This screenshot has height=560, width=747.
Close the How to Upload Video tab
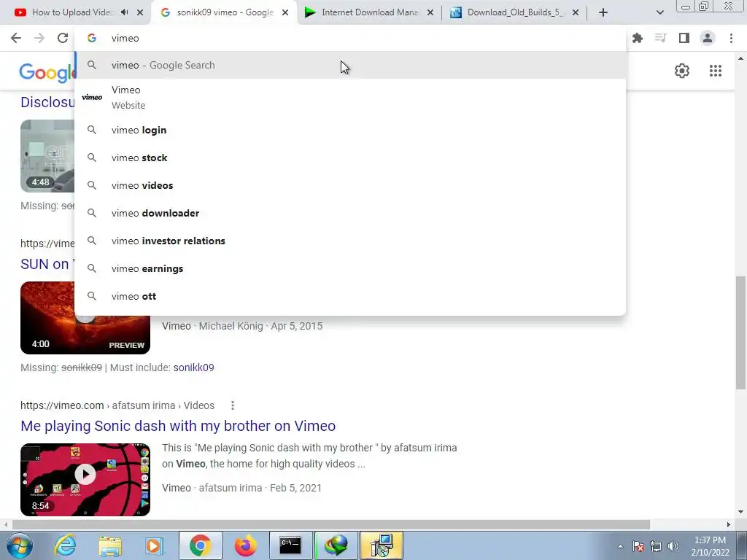(x=140, y=12)
